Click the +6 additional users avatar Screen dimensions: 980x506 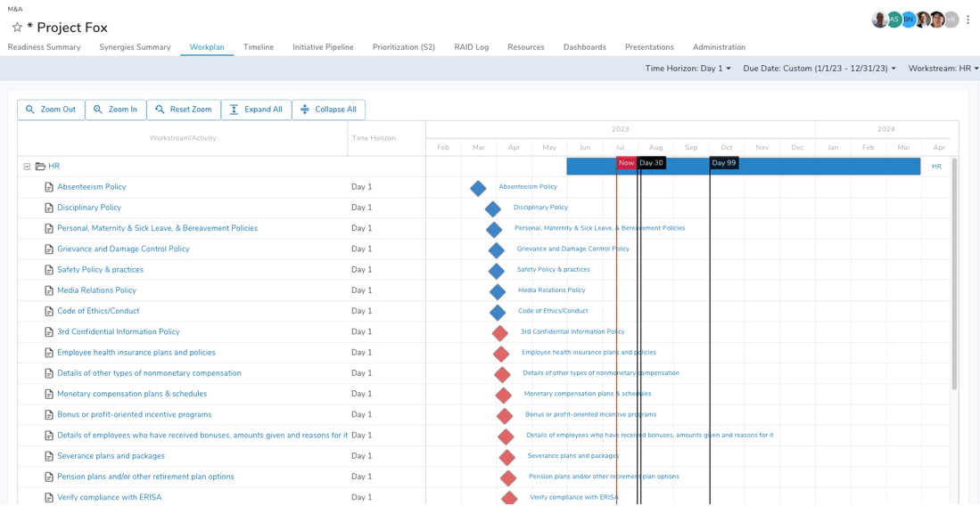pos(952,20)
